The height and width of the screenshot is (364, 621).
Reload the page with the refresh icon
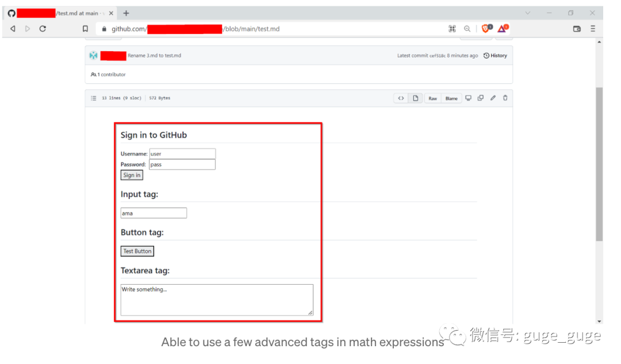pos(43,29)
